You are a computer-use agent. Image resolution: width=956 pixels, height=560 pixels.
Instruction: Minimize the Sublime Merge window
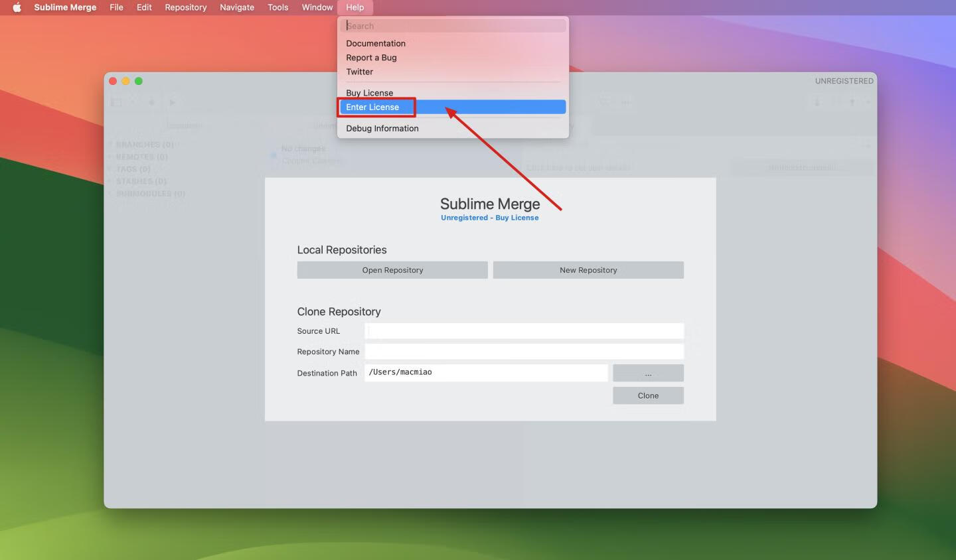pyautogui.click(x=125, y=81)
